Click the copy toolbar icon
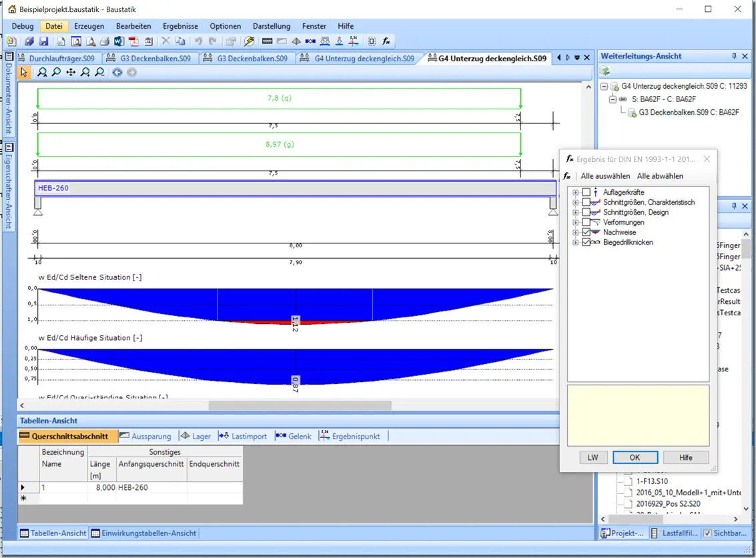The height and width of the screenshot is (558, 756). pos(180,41)
